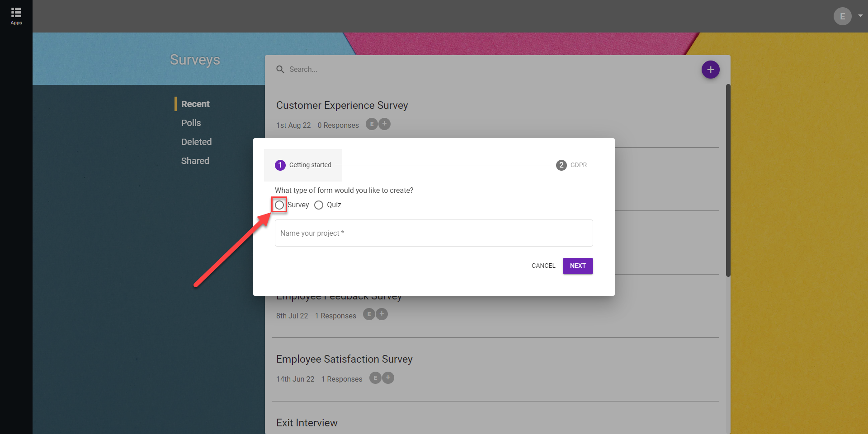Image resolution: width=868 pixels, height=434 pixels.
Task: Click the search magnifier icon
Action: point(280,69)
